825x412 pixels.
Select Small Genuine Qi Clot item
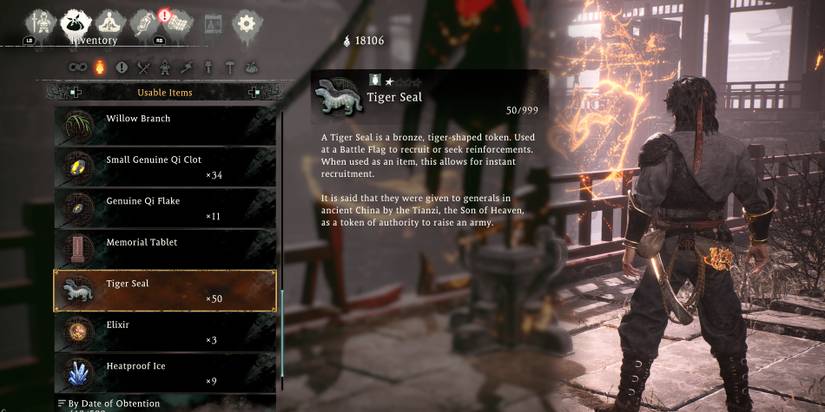click(x=165, y=167)
